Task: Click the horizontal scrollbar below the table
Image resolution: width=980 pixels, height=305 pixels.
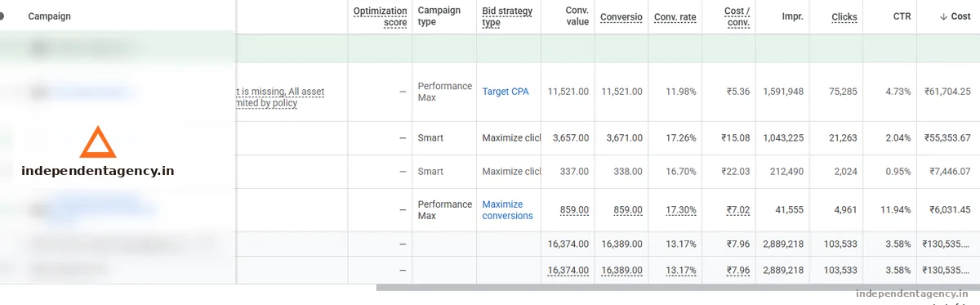Action: 678,287
